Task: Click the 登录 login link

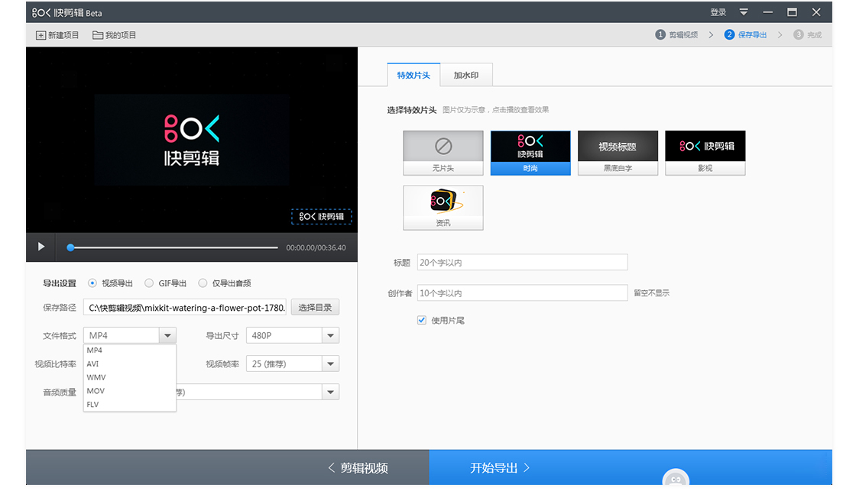Action: [x=718, y=12]
